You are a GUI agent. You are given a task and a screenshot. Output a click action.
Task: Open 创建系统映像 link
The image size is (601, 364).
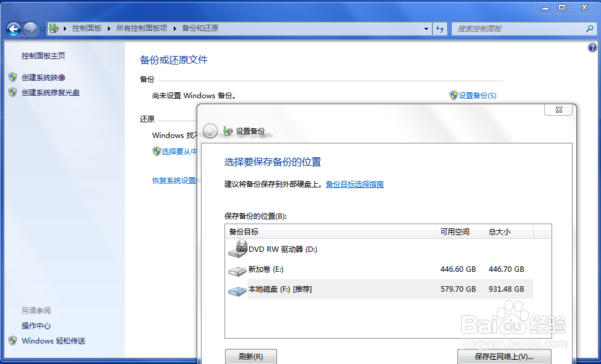click(43, 77)
